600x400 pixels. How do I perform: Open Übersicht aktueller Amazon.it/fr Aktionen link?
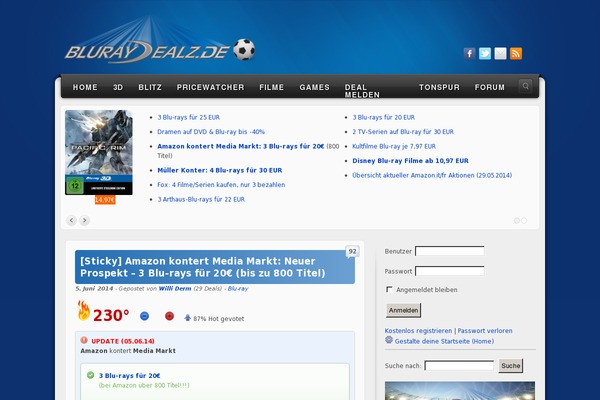432,175
